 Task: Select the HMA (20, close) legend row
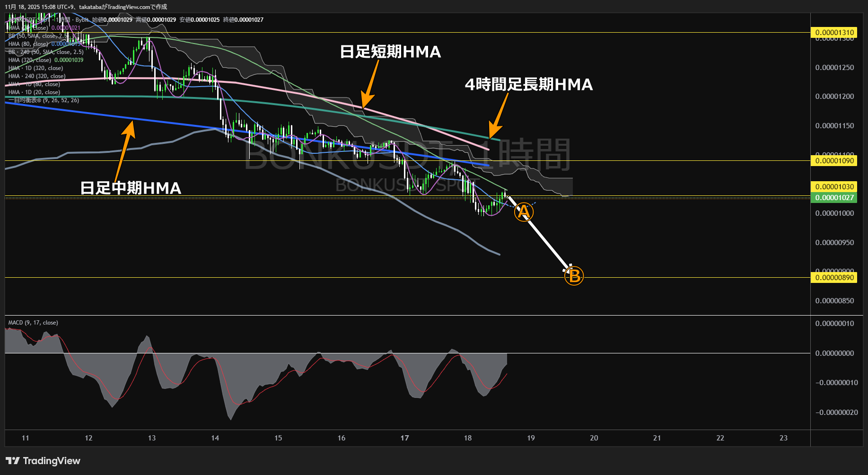point(44,28)
